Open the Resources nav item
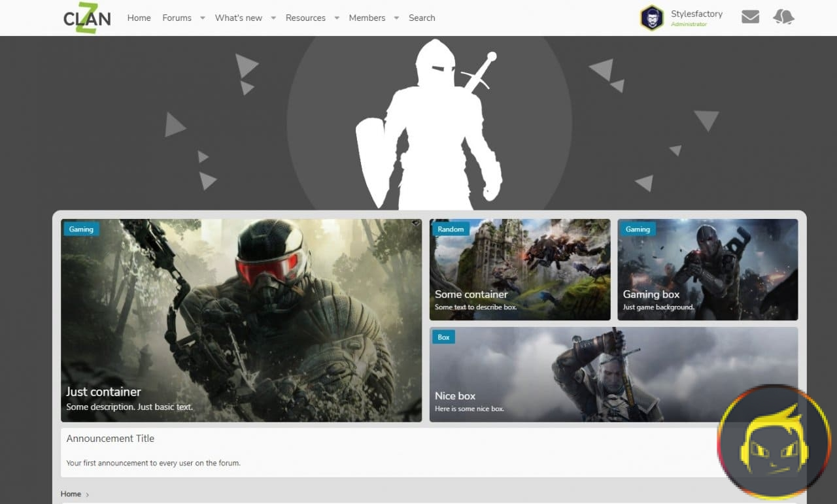 coord(306,18)
